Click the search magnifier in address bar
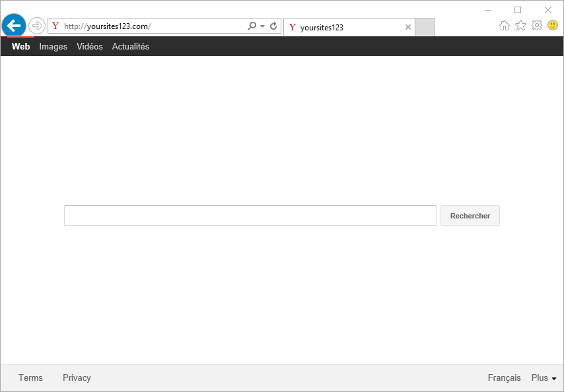Image resolution: width=564 pixels, height=392 pixels. pos(252,26)
